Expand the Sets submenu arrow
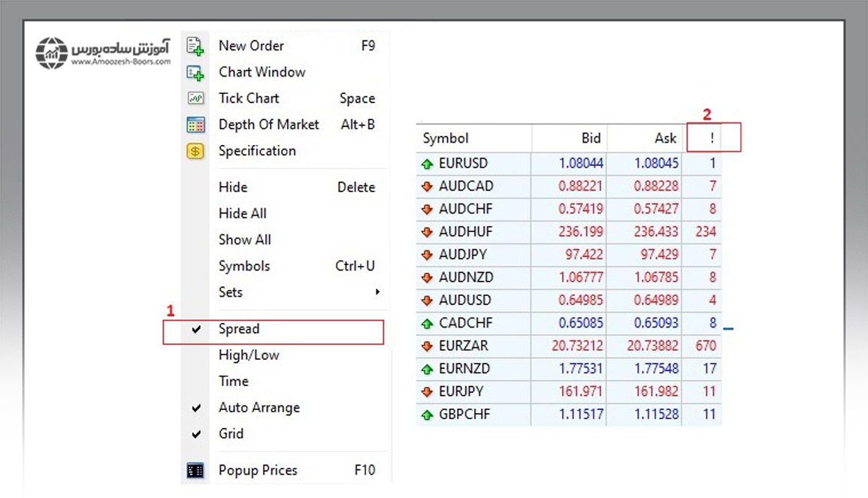The width and height of the screenshot is (868, 498). 377,292
